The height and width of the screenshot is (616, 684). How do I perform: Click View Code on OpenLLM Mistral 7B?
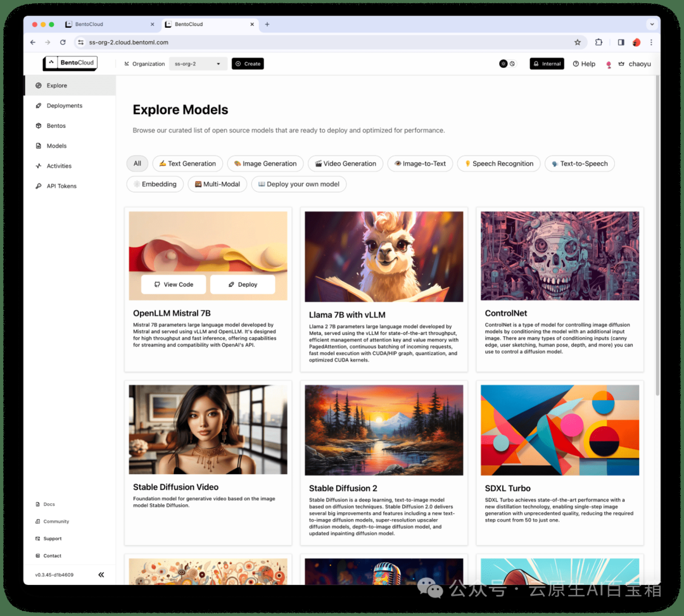(x=174, y=284)
